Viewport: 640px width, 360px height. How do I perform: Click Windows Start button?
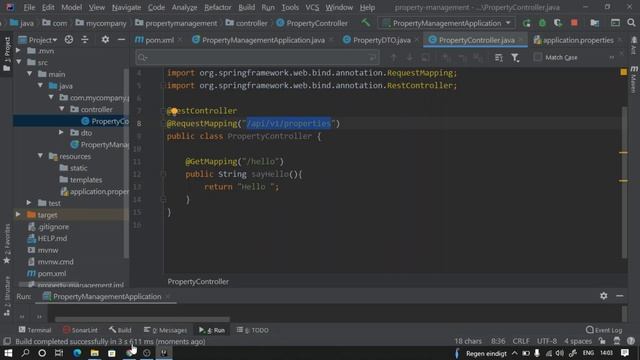click(x=8, y=353)
